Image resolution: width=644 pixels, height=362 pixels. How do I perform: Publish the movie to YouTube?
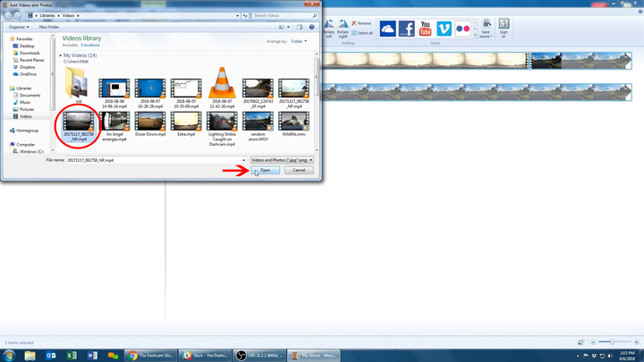click(x=425, y=29)
